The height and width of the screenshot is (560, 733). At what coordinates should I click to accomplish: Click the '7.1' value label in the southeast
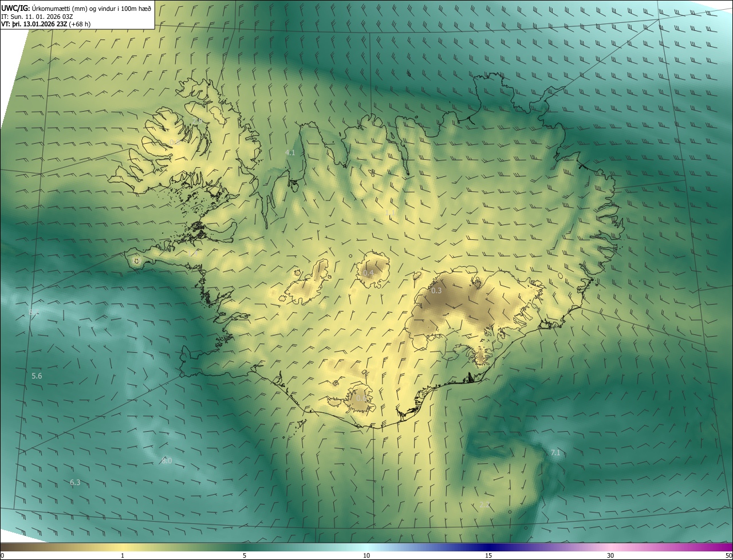[555, 453]
